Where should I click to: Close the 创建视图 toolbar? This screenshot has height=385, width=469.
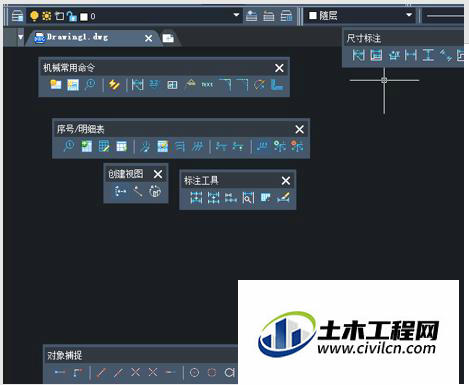point(158,174)
